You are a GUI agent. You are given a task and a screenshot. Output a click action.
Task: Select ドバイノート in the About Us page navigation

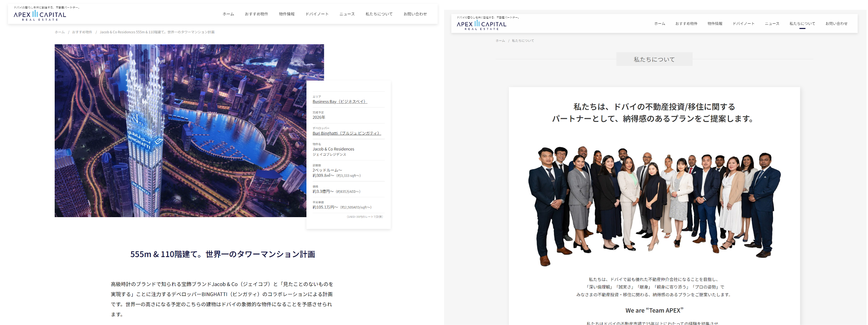point(744,24)
